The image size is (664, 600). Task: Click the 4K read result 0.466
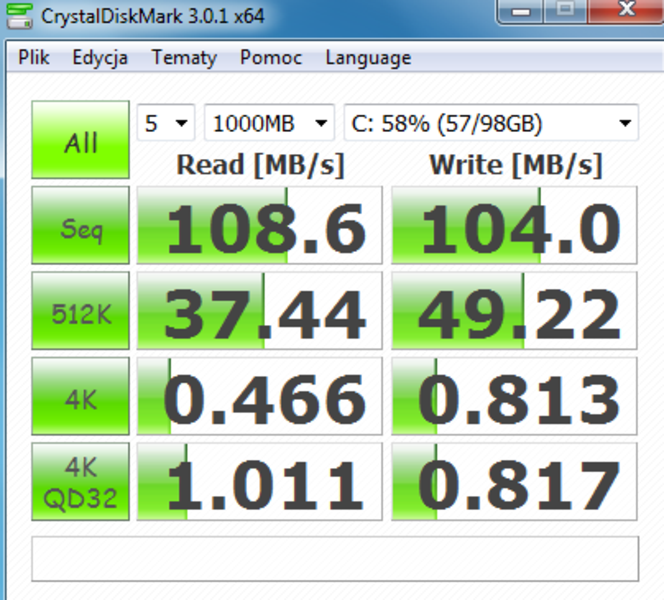point(259,396)
